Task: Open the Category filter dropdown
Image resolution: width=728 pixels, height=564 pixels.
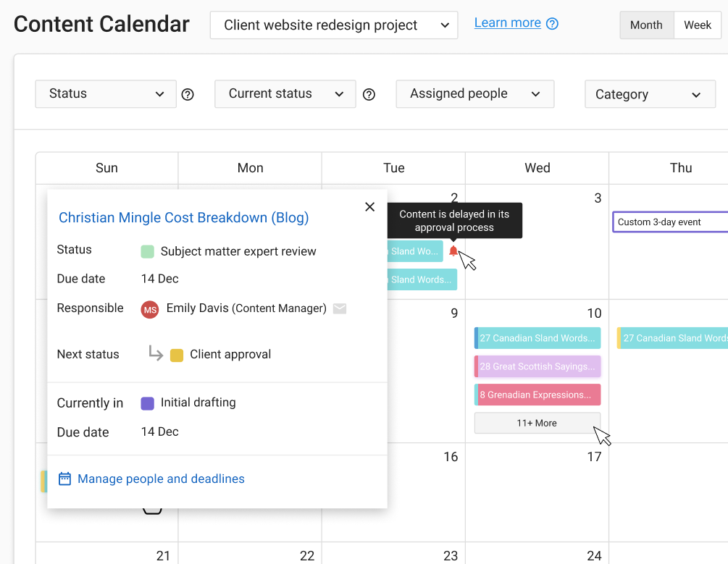Action: coord(650,94)
